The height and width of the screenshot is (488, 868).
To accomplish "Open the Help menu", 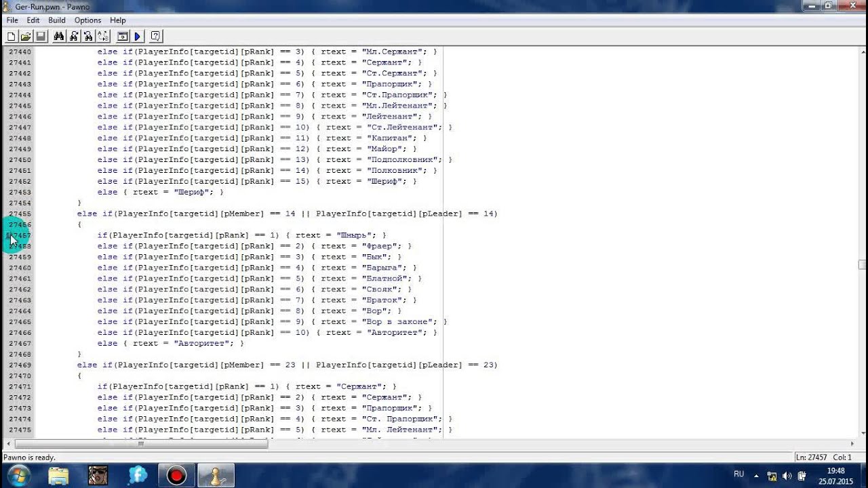I will [118, 20].
